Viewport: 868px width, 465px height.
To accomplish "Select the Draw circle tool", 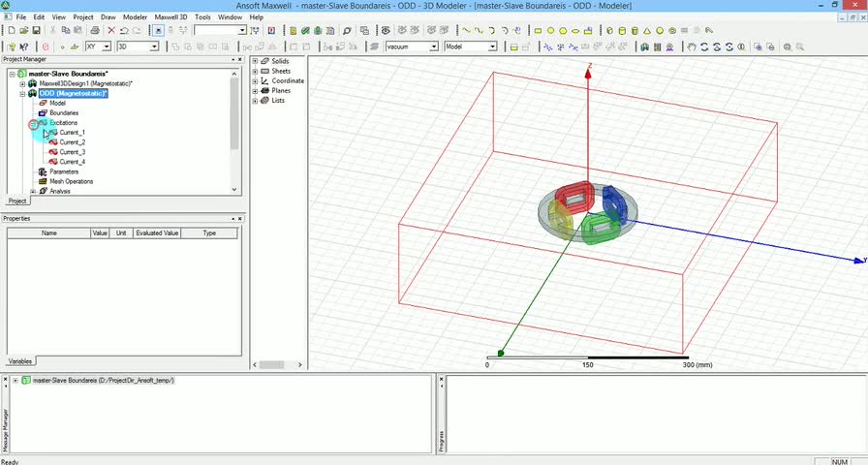I will (550, 30).
